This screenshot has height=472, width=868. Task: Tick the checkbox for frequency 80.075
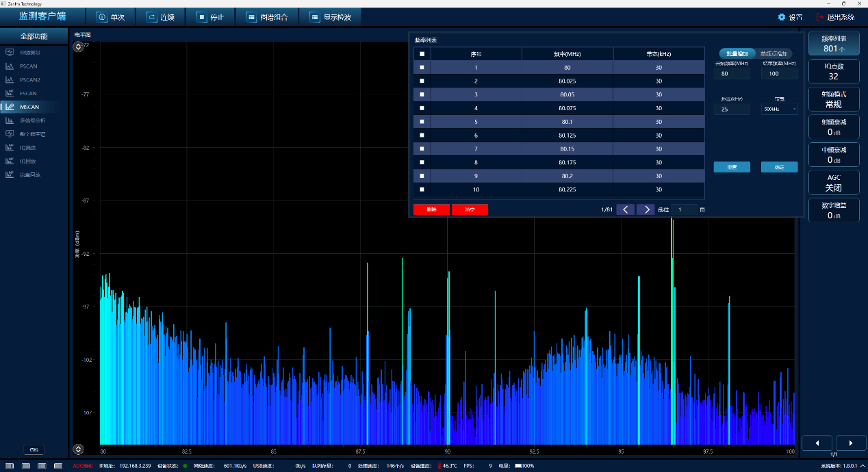pos(422,108)
